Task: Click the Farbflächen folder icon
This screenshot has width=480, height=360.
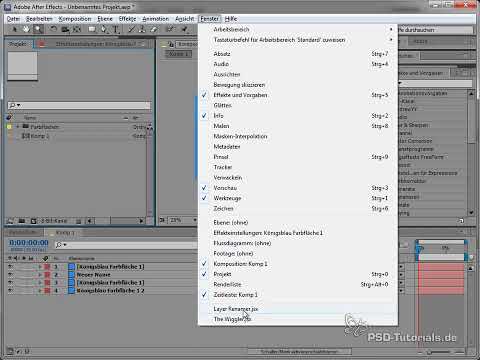Action: point(25,126)
